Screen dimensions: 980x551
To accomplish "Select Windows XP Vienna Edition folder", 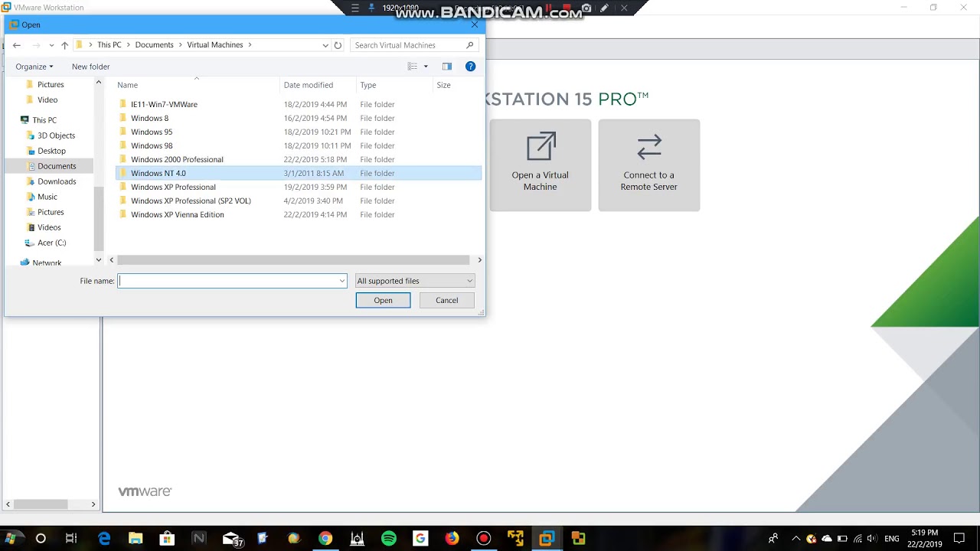I will [299, 214].
